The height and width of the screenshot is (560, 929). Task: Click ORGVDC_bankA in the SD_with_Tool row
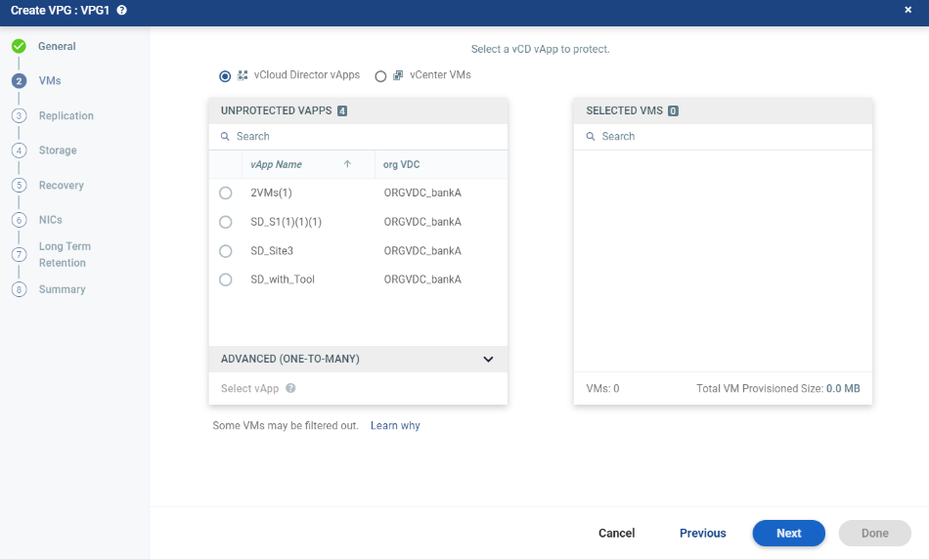coord(422,280)
